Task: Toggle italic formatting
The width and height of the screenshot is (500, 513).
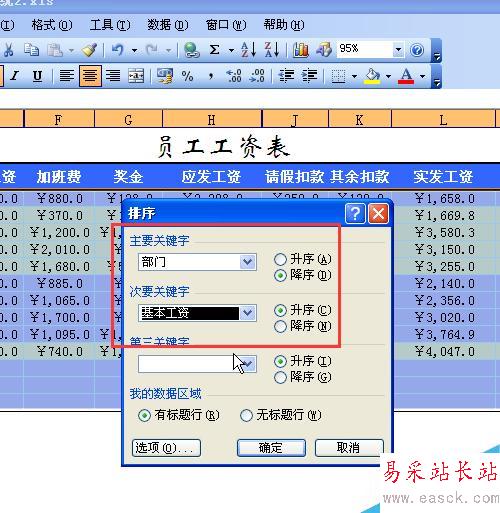Action: click(14, 76)
